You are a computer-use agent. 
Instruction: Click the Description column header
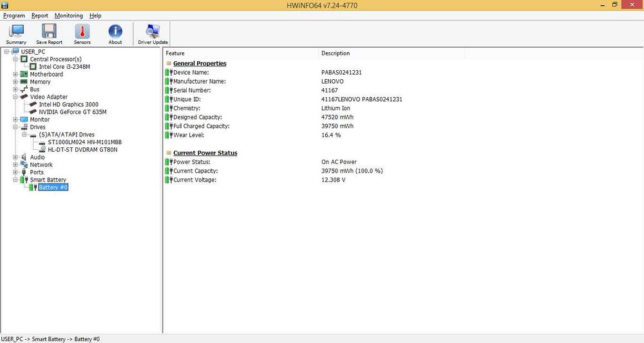point(392,53)
